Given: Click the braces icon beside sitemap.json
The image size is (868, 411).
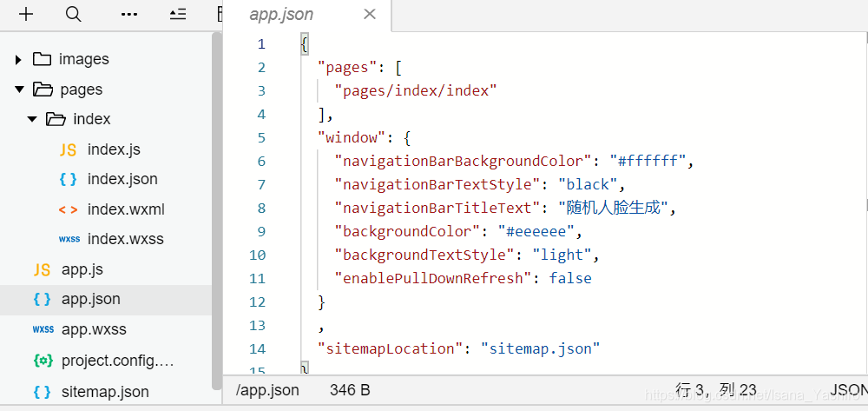Looking at the screenshot, I should tap(42, 392).
